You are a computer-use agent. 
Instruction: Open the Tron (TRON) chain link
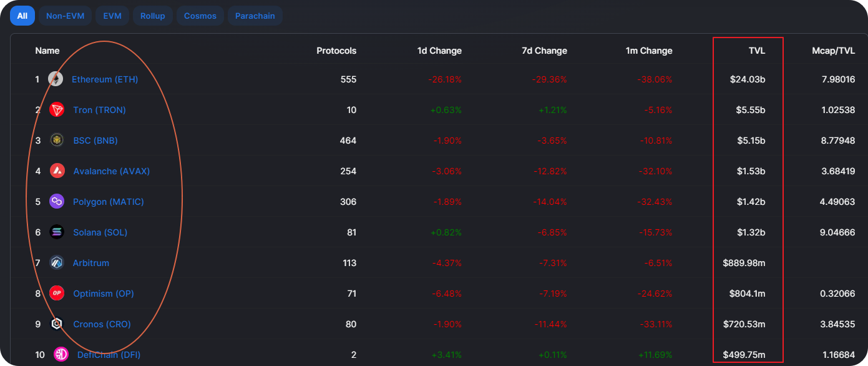(x=99, y=110)
